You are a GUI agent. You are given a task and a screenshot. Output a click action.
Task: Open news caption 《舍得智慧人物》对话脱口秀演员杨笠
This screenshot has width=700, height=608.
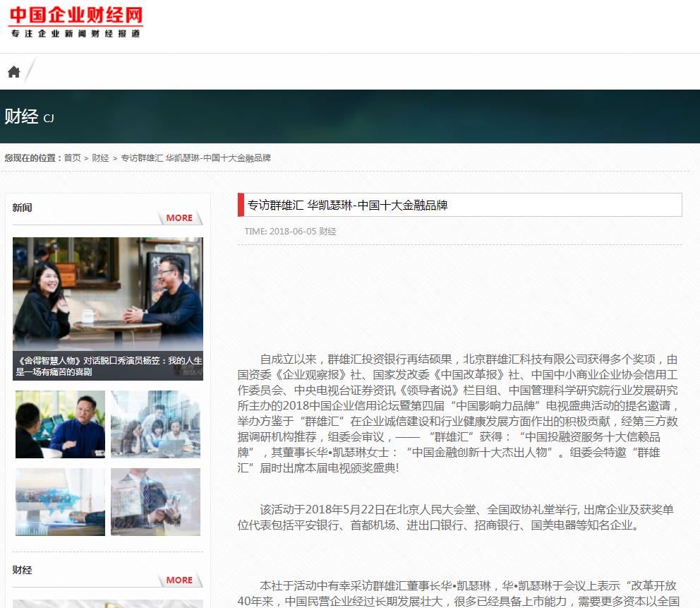click(x=109, y=366)
